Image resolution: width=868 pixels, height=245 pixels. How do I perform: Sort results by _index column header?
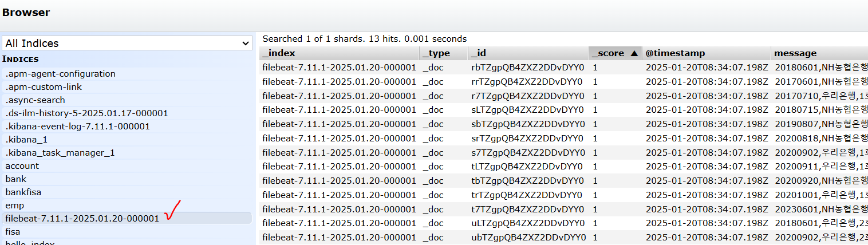(278, 53)
